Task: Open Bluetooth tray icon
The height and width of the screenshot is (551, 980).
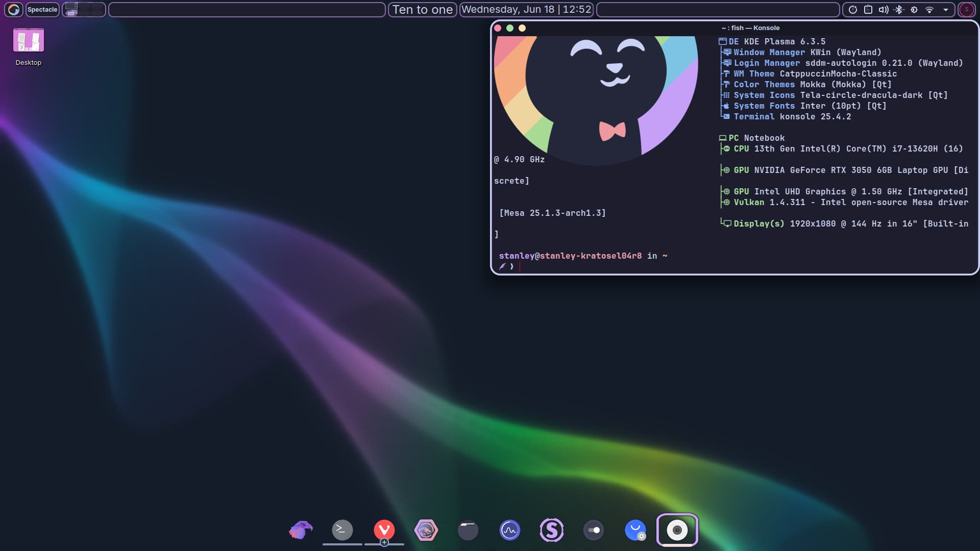Action: (899, 9)
